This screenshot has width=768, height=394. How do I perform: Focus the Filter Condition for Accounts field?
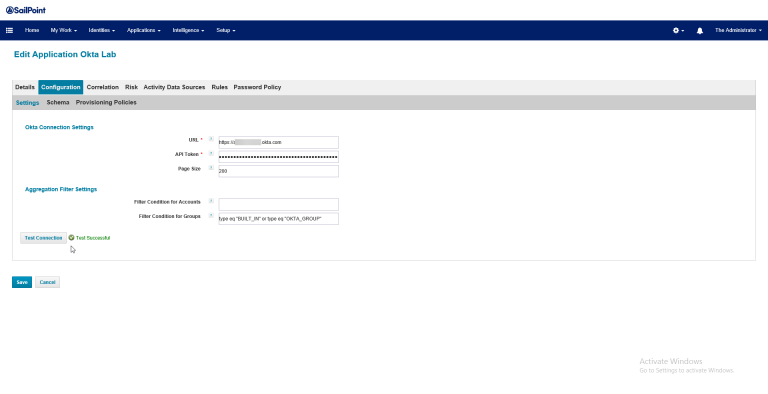pyautogui.click(x=278, y=204)
